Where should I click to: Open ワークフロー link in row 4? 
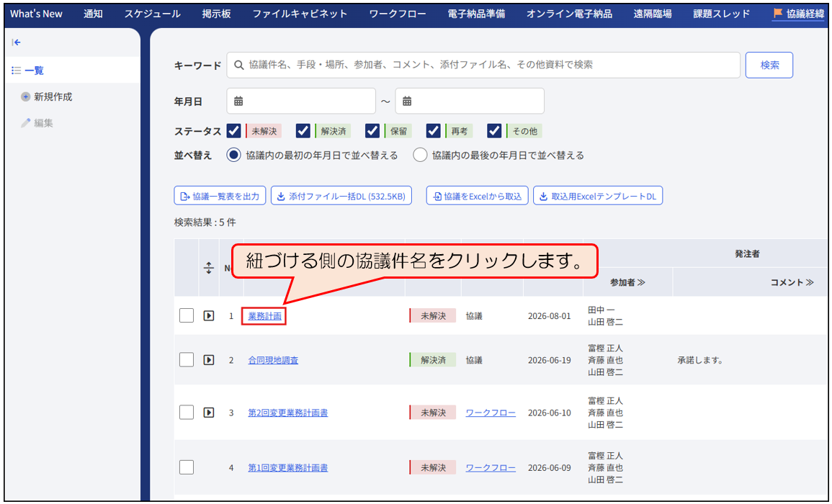[491, 467]
